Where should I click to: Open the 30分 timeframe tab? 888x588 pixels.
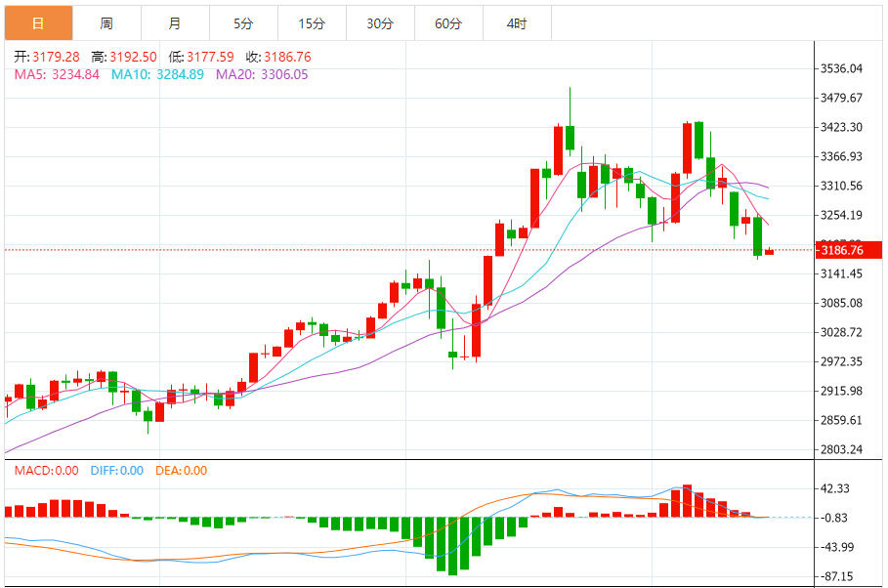[381, 23]
